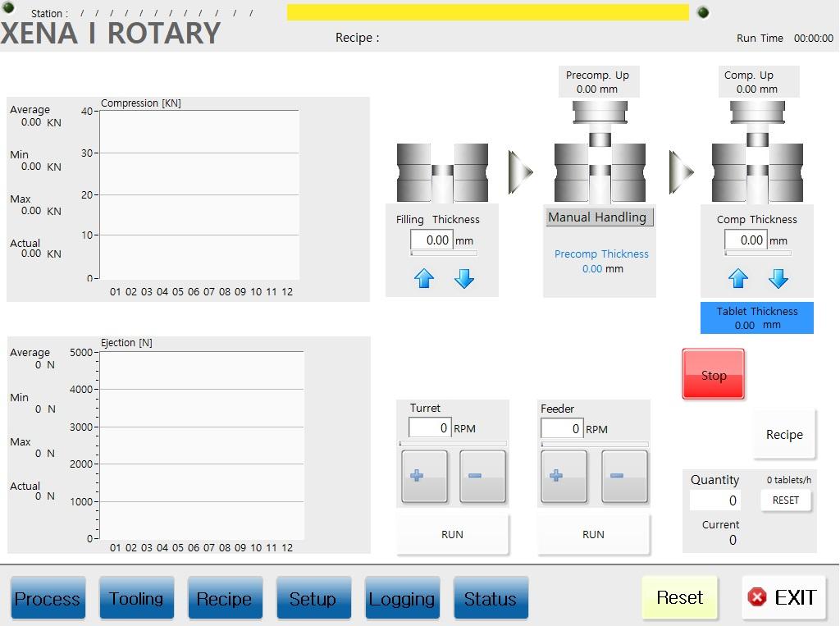Increase Filling Thickness with up arrow
Viewport: 840px width, 626px height.
424,278
